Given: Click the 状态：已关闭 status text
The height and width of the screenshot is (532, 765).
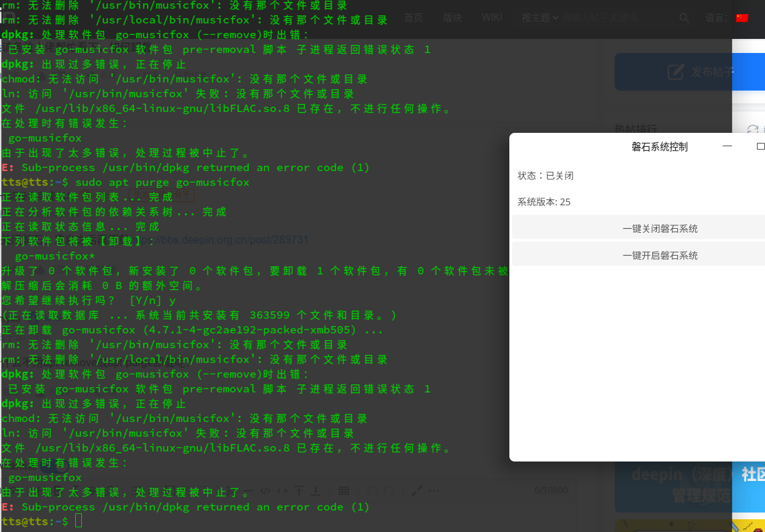Looking at the screenshot, I should (x=546, y=176).
